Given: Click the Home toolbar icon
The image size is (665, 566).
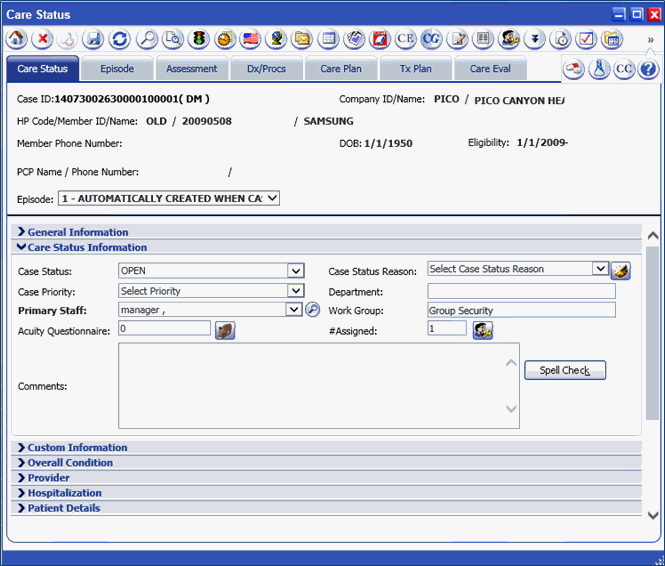Looking at the screenshot, I should point(17,39).
